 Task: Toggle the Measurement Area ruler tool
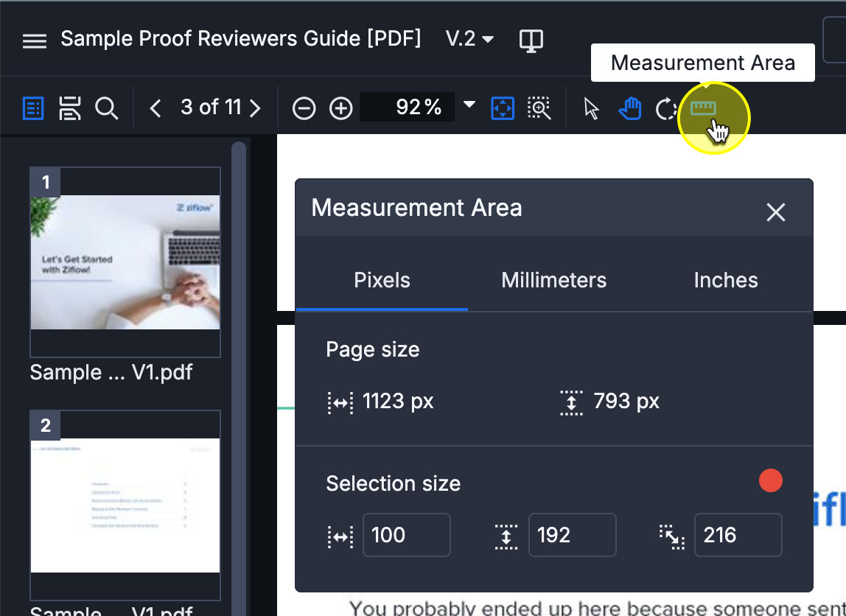(703, 108)
